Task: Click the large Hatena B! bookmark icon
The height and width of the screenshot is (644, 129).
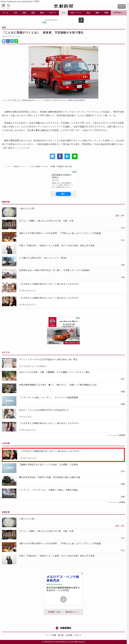Action: tap(67, 156)
